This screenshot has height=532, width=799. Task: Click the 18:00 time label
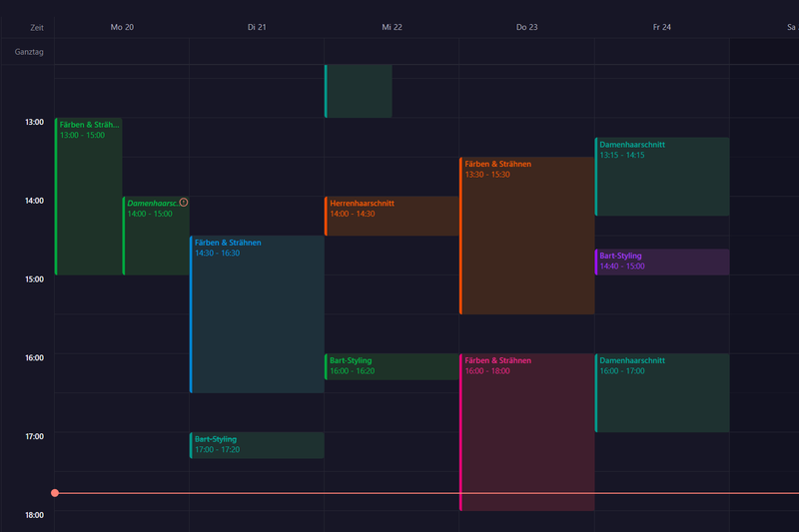(x=35, y=515)
